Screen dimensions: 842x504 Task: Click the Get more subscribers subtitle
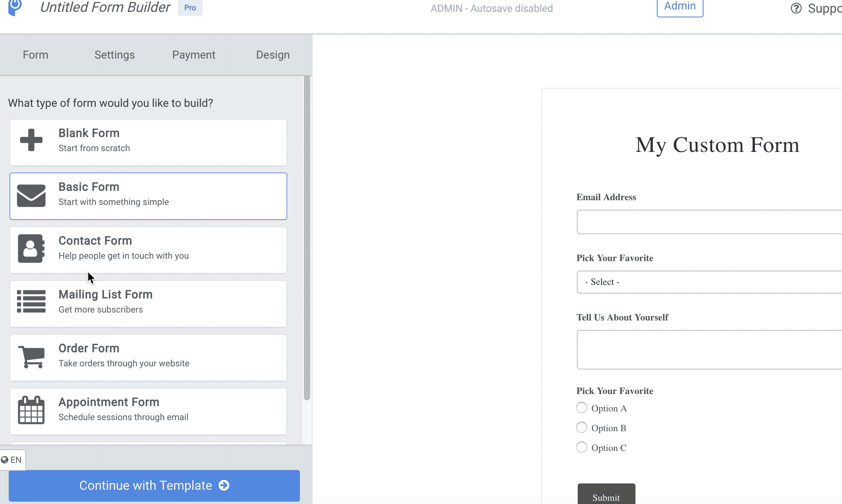tap(101, 309)
